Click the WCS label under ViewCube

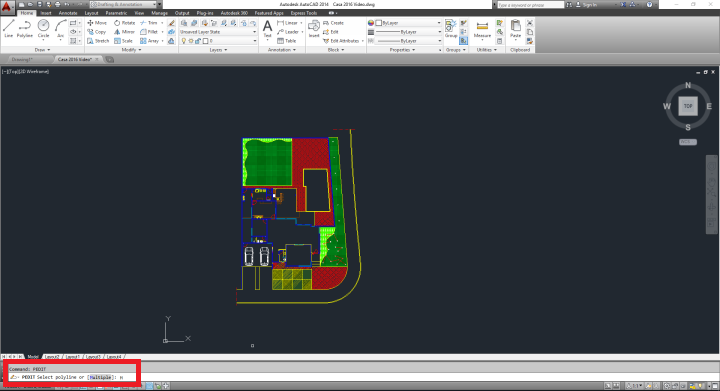click(687, 142)
